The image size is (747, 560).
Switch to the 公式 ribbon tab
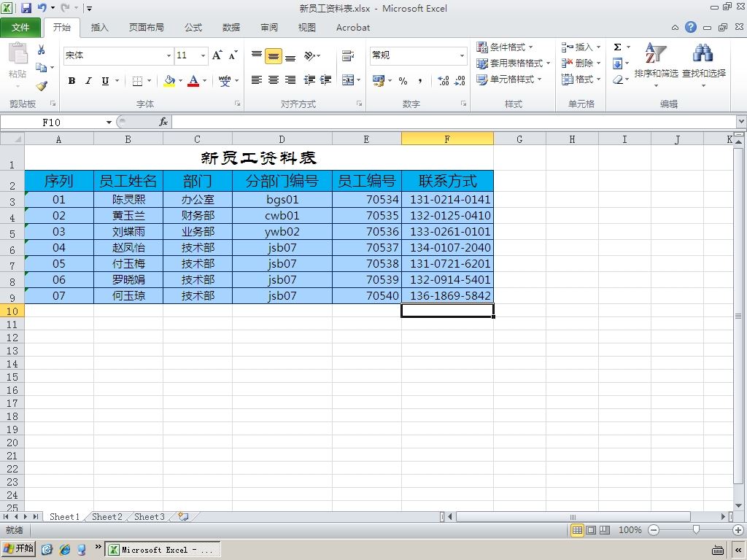coord(193,28)
